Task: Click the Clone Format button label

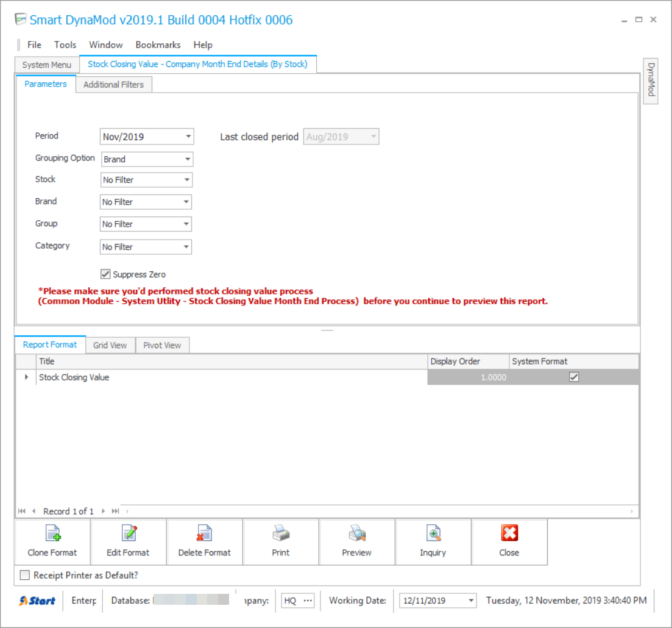Action: (x=52, y=552)
